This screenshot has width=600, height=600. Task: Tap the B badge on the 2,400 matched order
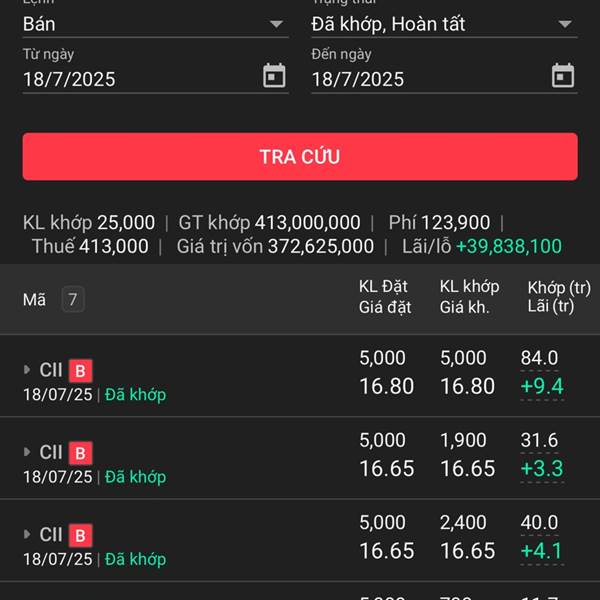pyautogui.click(x=80, y=535)
